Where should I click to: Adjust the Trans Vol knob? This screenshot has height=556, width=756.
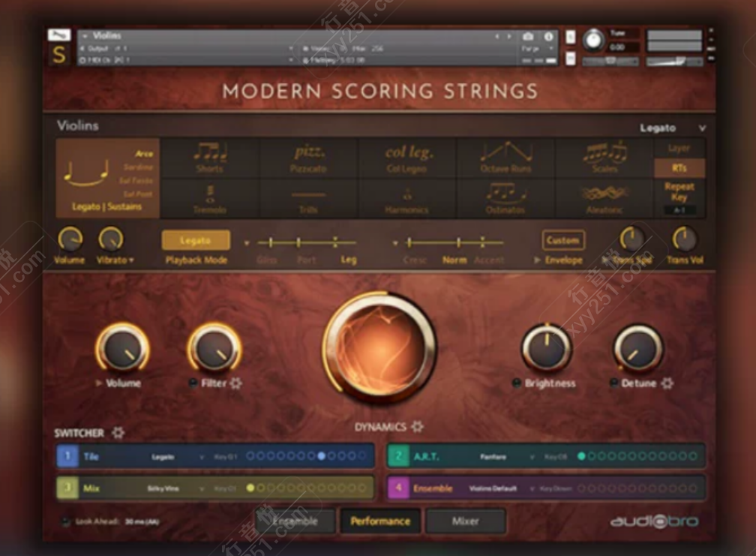pos(684,239)
